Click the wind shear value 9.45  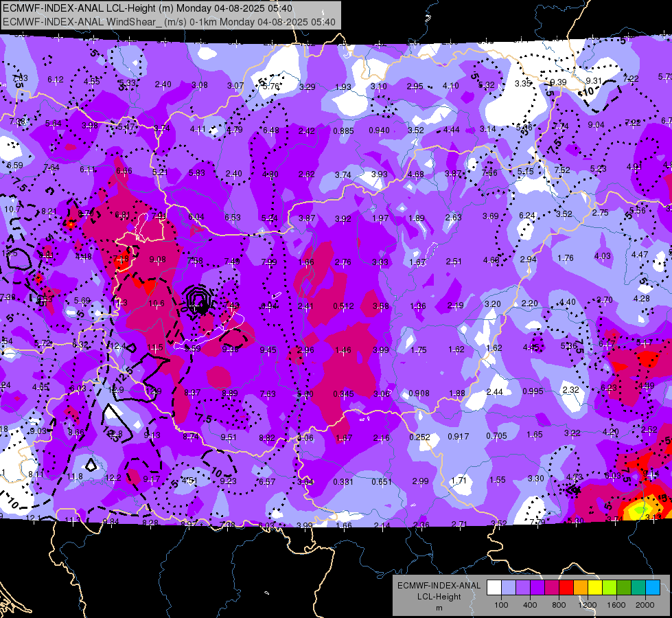coord(268,350)
